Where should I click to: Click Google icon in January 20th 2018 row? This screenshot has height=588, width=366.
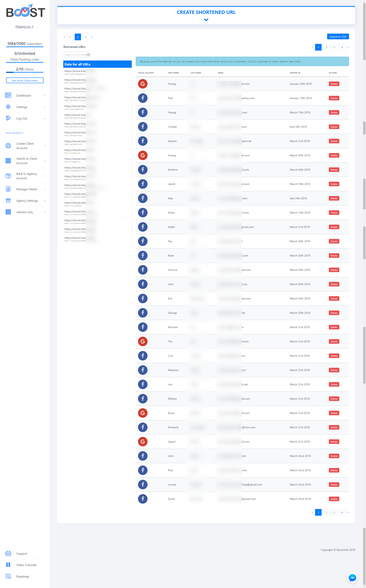click(x=143, y=84)
